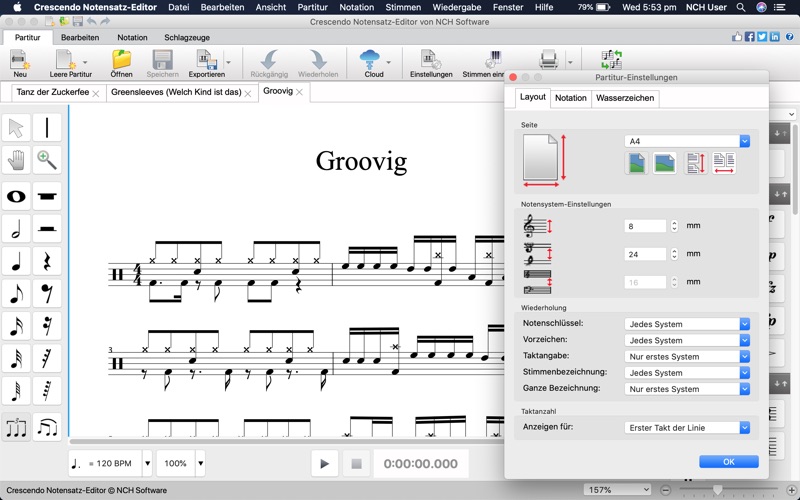800x500 pixels.
Task: Click the triplet tuplet tool
Action: (x=16, y=427)
